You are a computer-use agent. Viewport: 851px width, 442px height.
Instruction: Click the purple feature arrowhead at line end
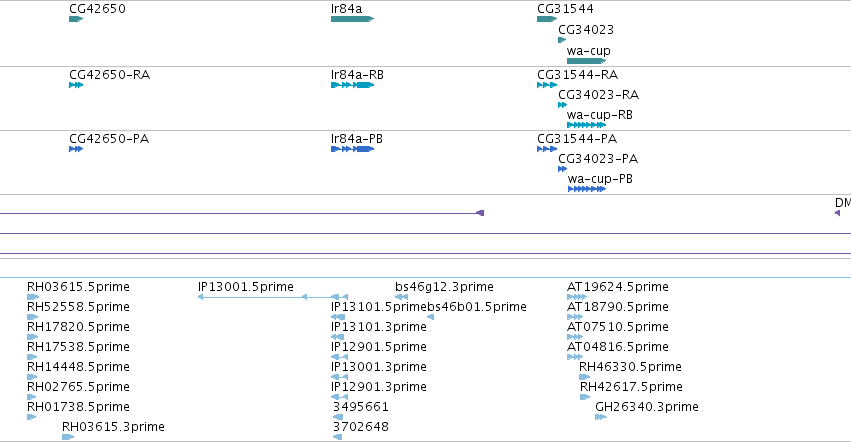pos(480,213)
